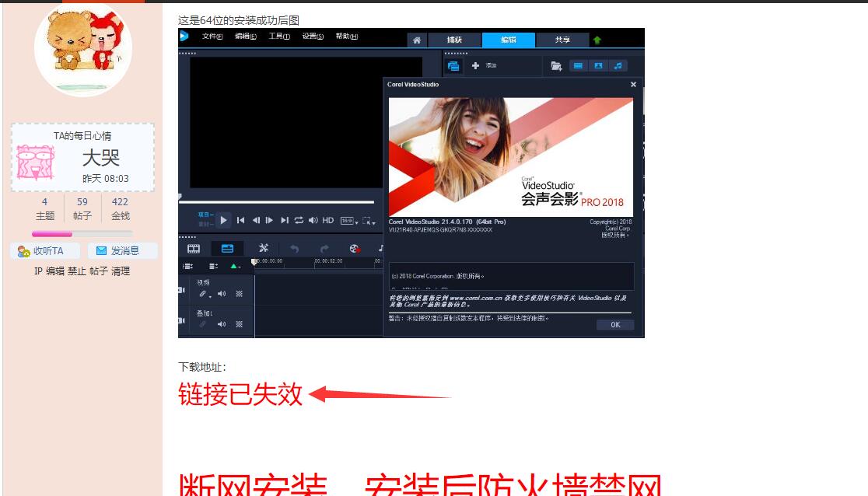Click the preview scrubber bar
The image size is (868, 496).
pyautogui.click(x=276, y=202)
